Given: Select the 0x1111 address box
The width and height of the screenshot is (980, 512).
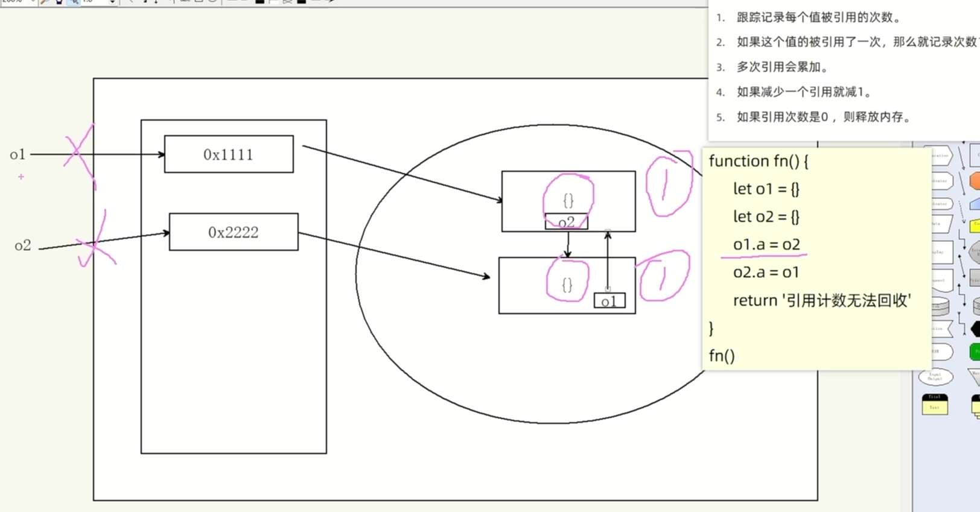Looking at the screenshot, I should [229, 154].
